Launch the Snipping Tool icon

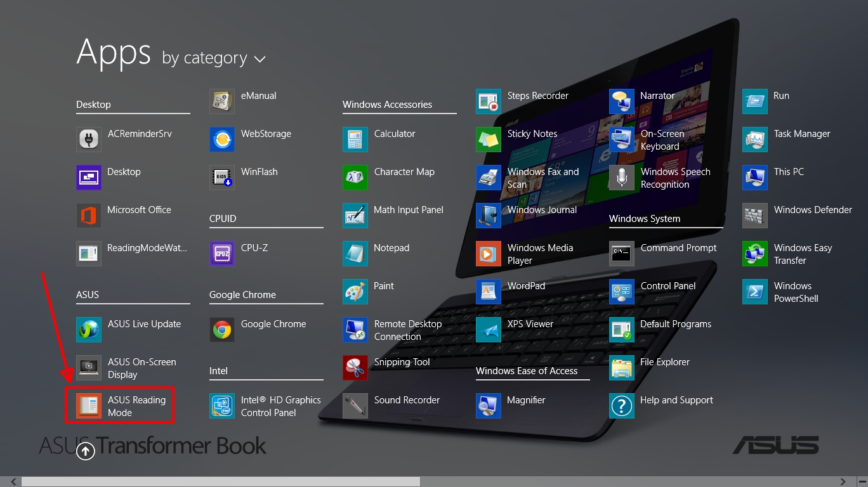click(x=355, y=368)
